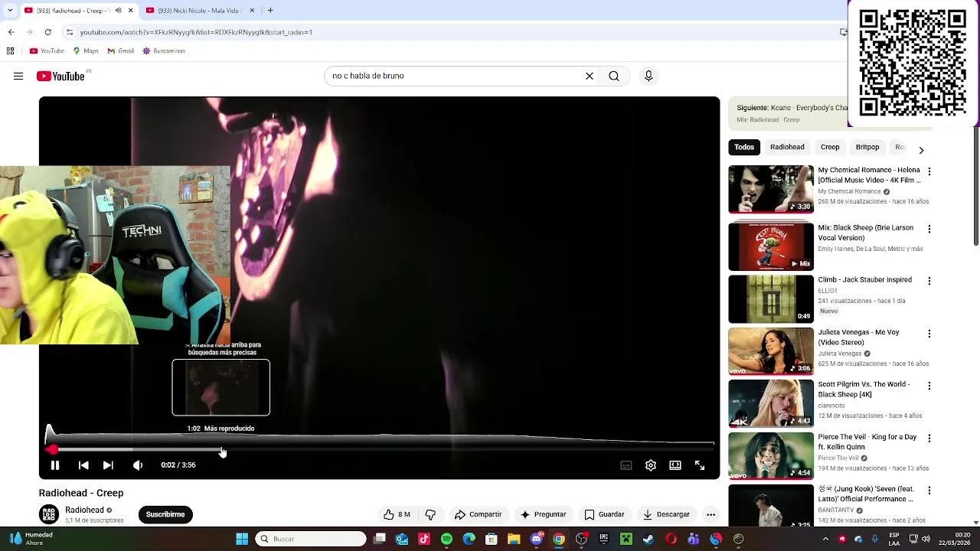Open the YouTube bookmark

47,51
